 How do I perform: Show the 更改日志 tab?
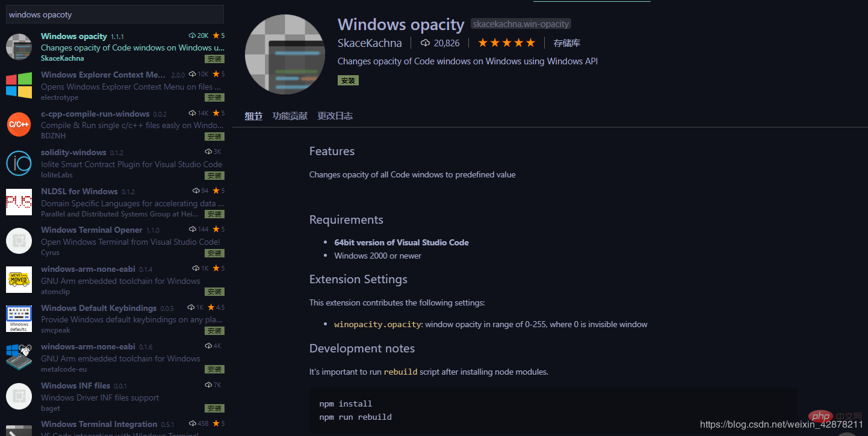335,116
